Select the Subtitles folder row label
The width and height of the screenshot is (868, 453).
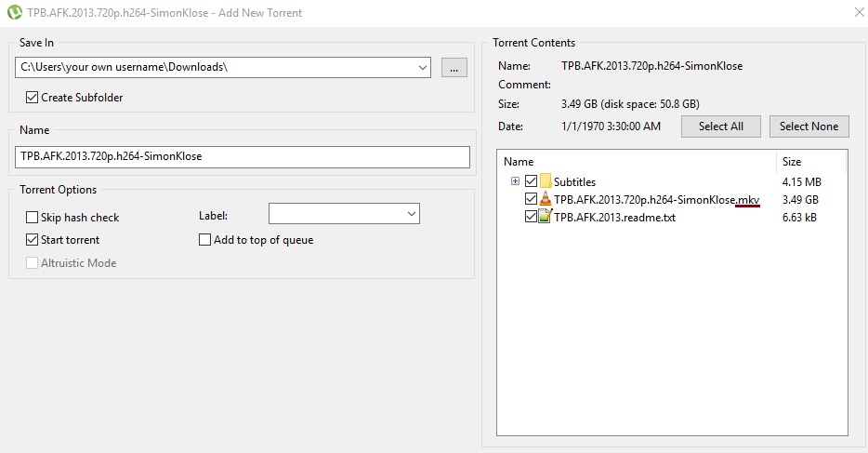(574, 181)
